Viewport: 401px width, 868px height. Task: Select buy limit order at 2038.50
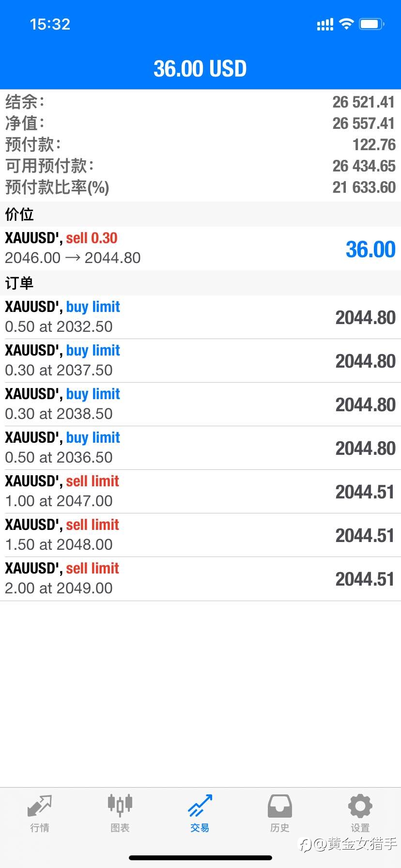[200, 404]
